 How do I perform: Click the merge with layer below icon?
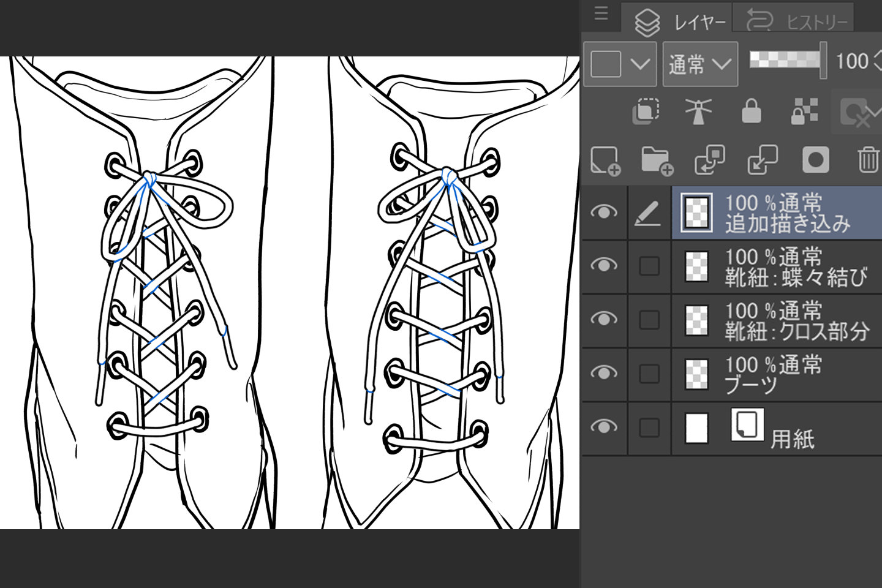click(x=763, y=160)
